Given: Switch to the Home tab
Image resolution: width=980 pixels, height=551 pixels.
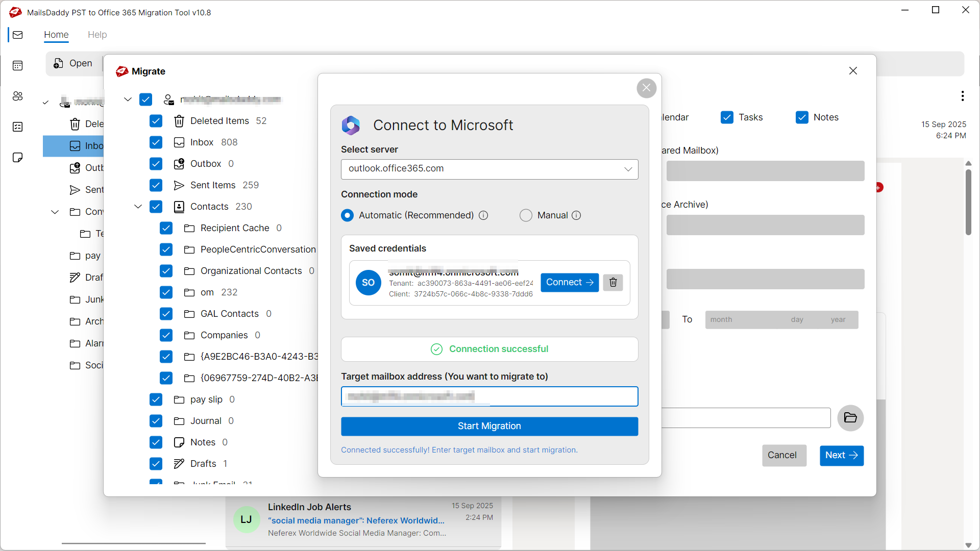Looking at the screenshot, I should pyautogui.click(x=56, y=35).
